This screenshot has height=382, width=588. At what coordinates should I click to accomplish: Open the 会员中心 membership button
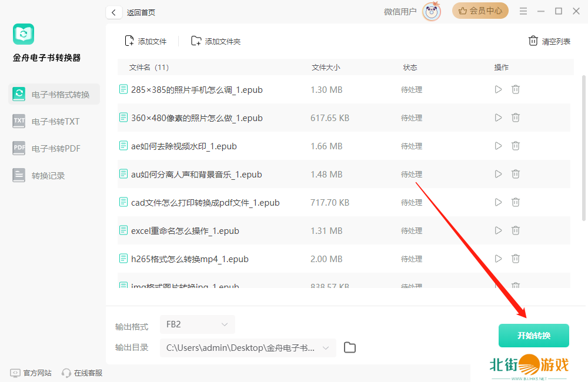480,11
